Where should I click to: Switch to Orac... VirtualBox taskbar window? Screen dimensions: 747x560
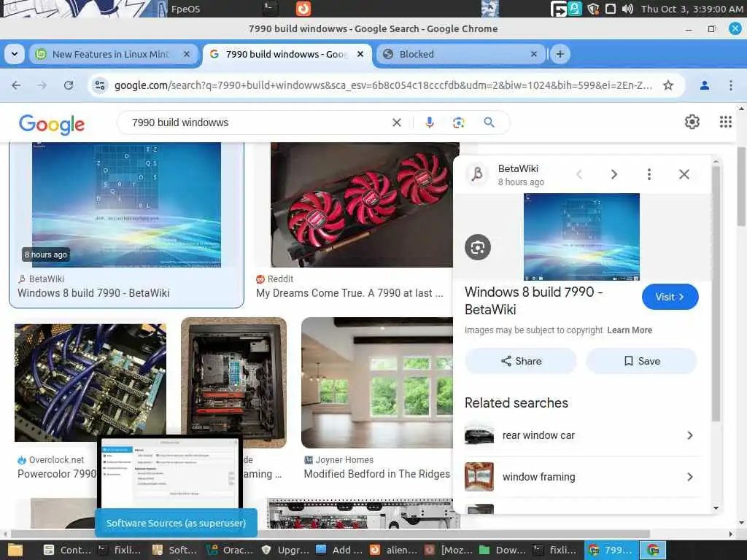[x=230, y=551]
